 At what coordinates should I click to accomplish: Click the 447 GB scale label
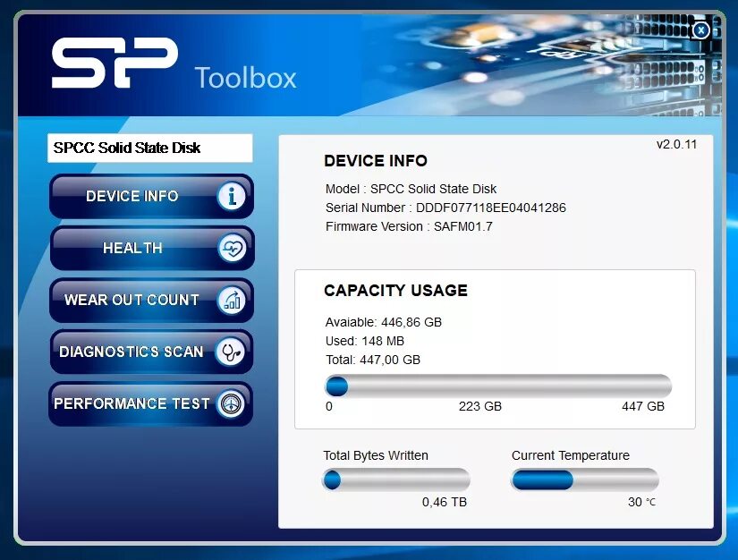(x=643, y=406)
